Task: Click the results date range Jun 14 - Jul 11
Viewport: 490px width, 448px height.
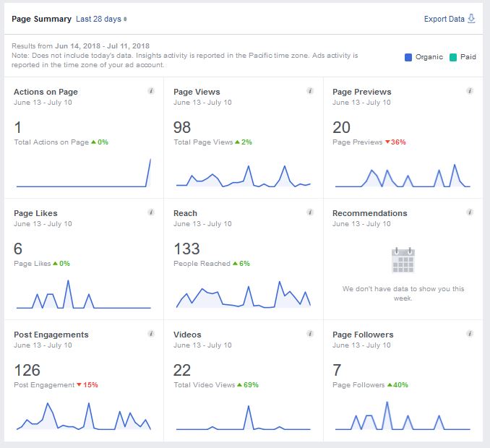Action: pyautogui.click(x=102, y=46)
